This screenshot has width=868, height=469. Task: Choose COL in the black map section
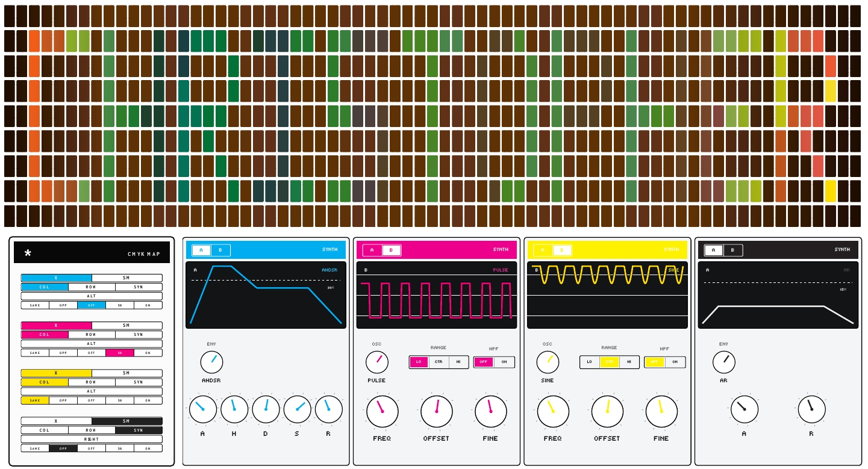(45, 430)
